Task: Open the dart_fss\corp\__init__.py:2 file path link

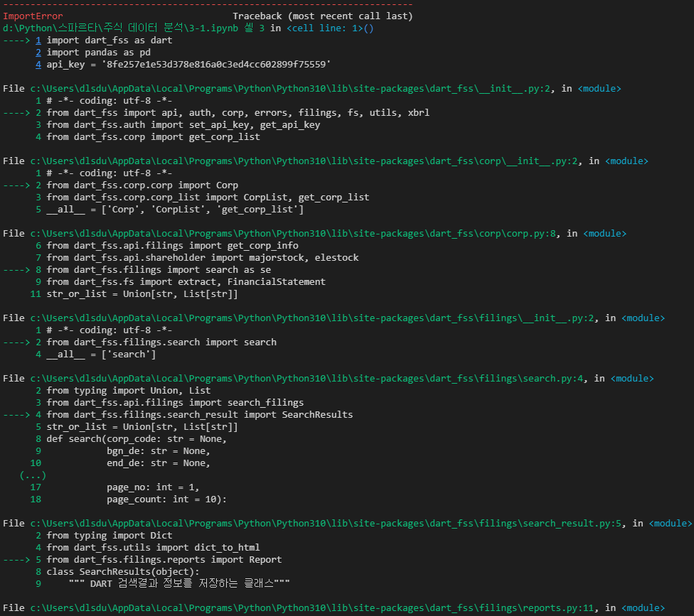Action: (304, 161)
